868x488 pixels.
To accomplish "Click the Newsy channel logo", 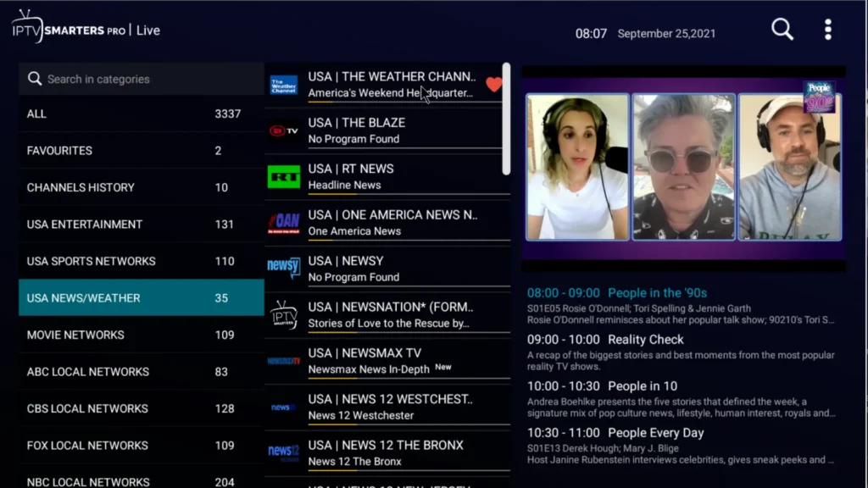I will click(x=284, y=267).
